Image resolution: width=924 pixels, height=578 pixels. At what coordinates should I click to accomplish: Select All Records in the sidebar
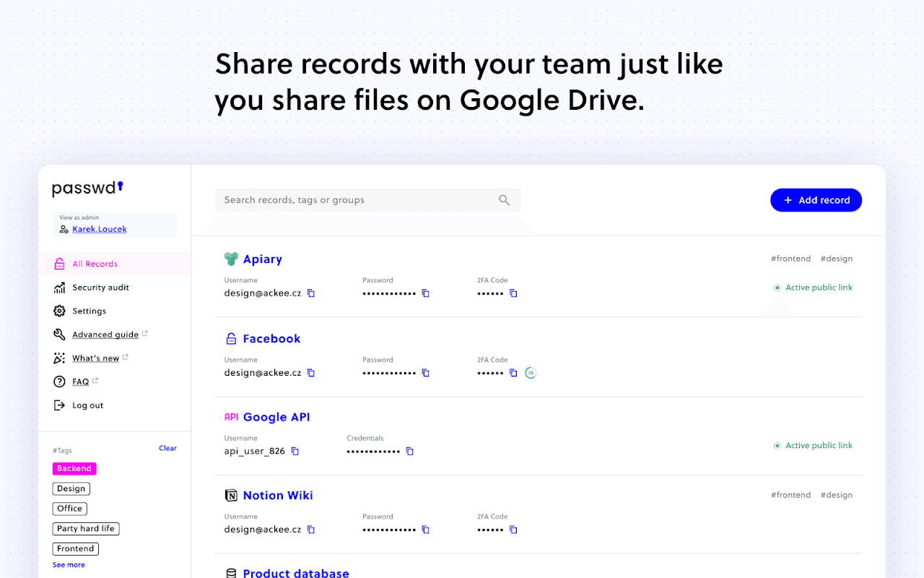pyautogui.click(x=95, y=264)
